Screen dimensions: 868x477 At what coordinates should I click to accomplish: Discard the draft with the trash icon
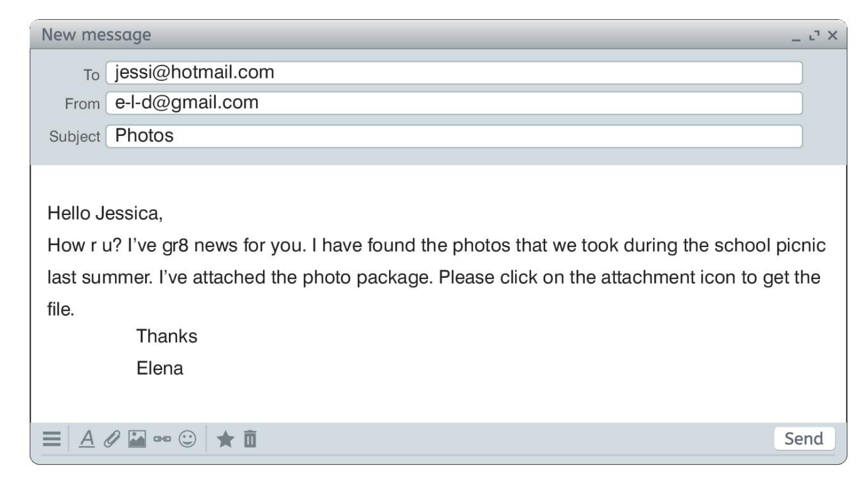[x=250, y=439]
